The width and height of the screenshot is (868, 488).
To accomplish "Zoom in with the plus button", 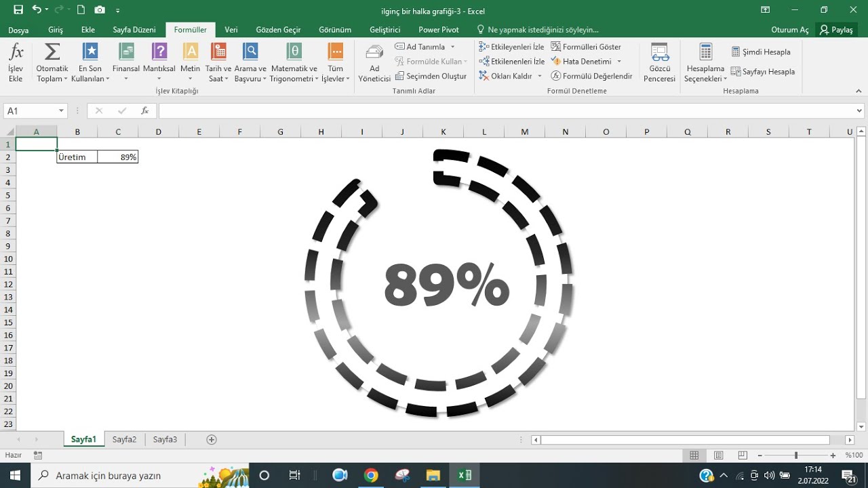I will pos(833,455).
